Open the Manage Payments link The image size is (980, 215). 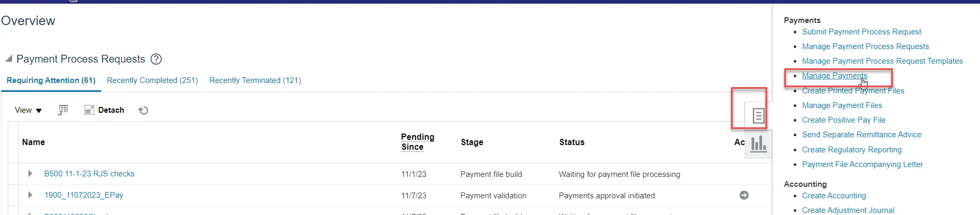834,76
